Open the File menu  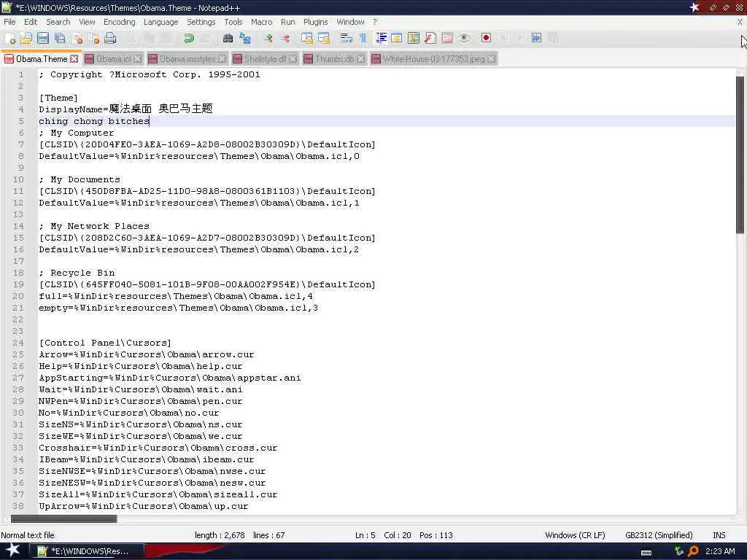pos(9,22)
